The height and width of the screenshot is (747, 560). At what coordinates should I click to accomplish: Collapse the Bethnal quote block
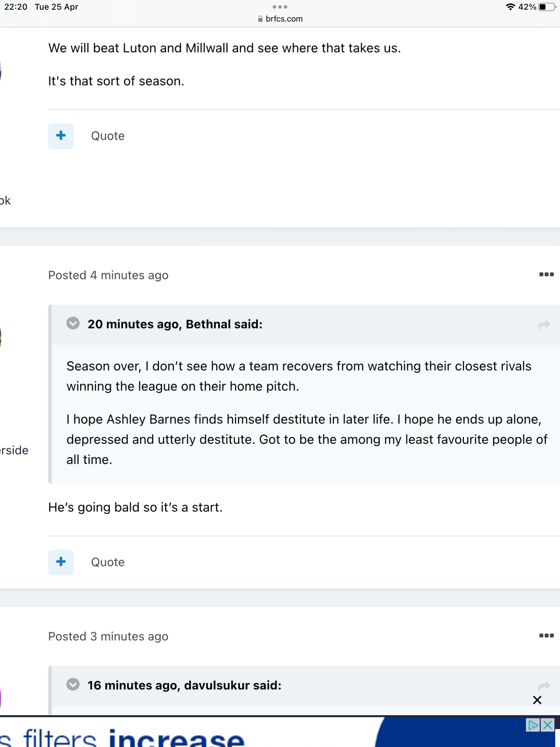coord(73,323)
